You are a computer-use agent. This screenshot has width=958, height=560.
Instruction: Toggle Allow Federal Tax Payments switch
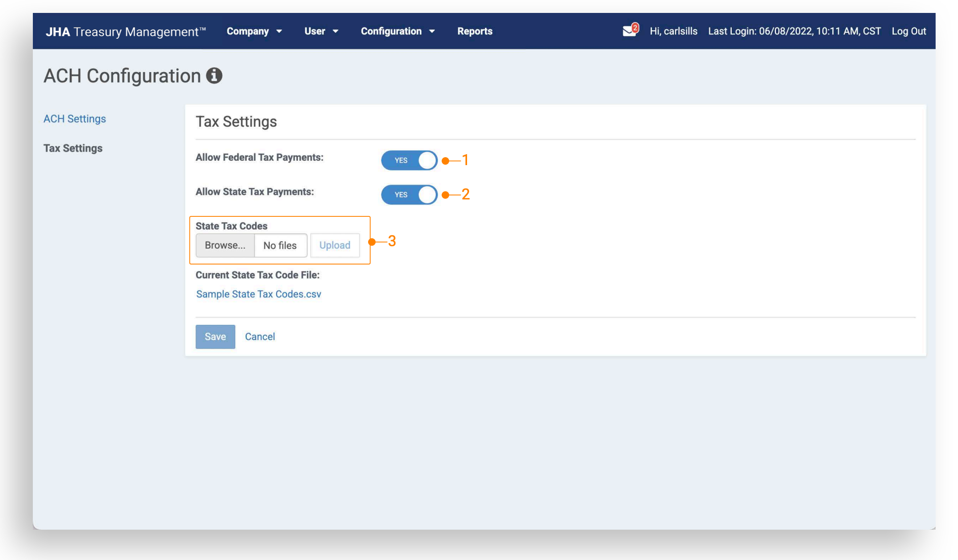(409, 160)
